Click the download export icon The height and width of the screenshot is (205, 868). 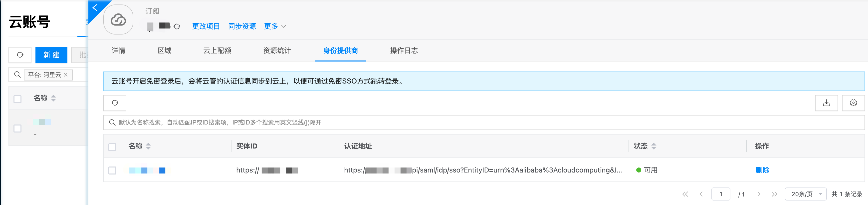point(826,103)
